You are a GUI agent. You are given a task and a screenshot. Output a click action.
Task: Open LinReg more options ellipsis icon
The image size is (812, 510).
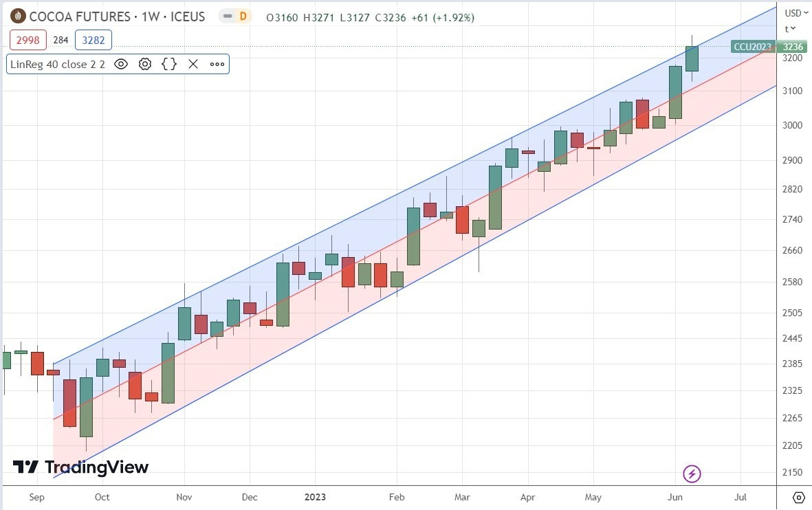click(x=217, y=64)
